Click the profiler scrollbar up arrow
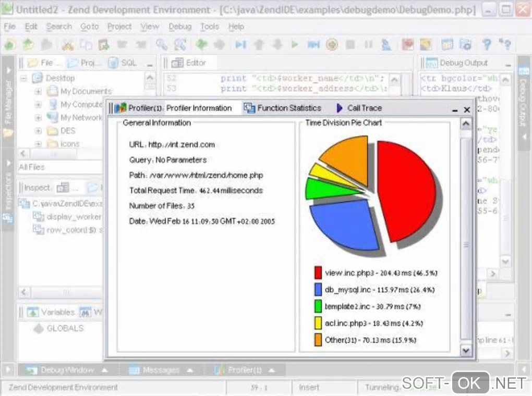532x396 pixels. 466,124
